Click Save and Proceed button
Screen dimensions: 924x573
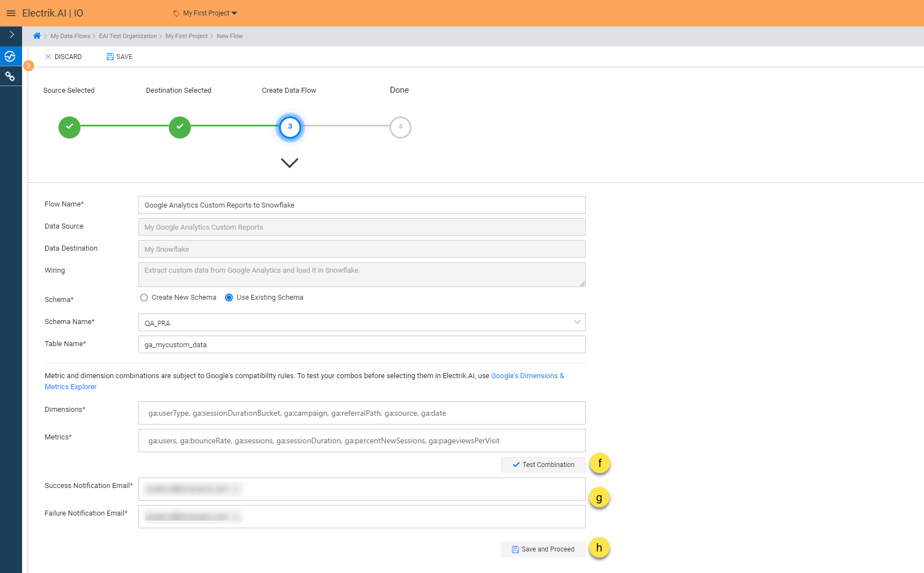(543, 549)
